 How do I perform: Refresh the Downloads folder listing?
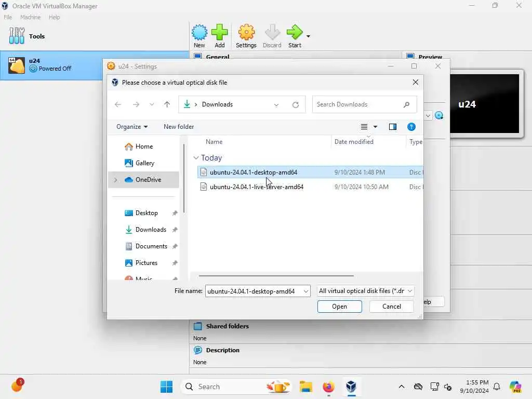(x=296, y=105)
